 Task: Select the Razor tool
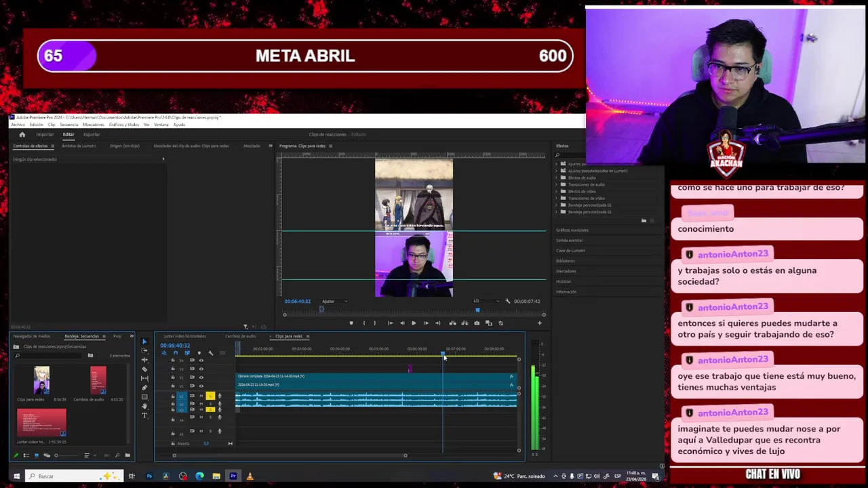[144, 369]
